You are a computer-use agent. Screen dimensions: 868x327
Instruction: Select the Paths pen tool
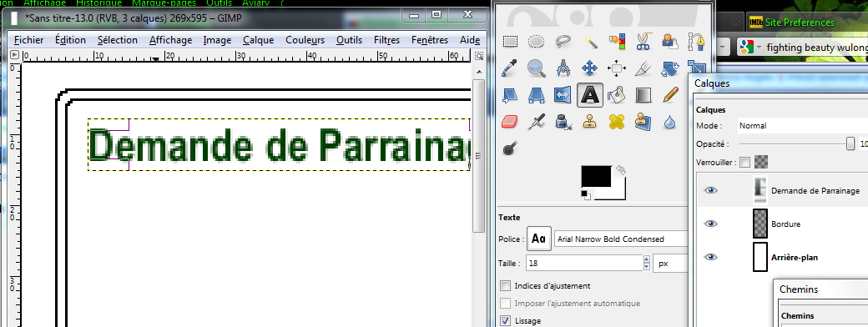pos(696,42)
